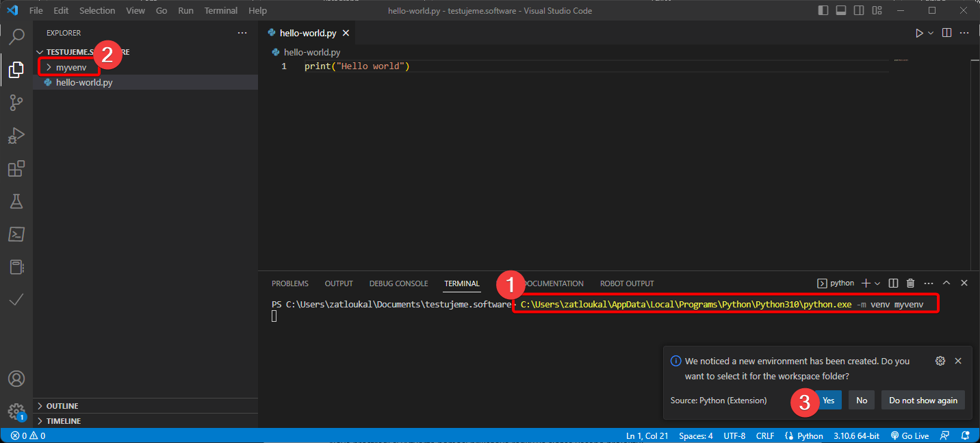This screenshot has height=443, width=980.
Task: Click the Do not show again button
Action: (923, 401)
